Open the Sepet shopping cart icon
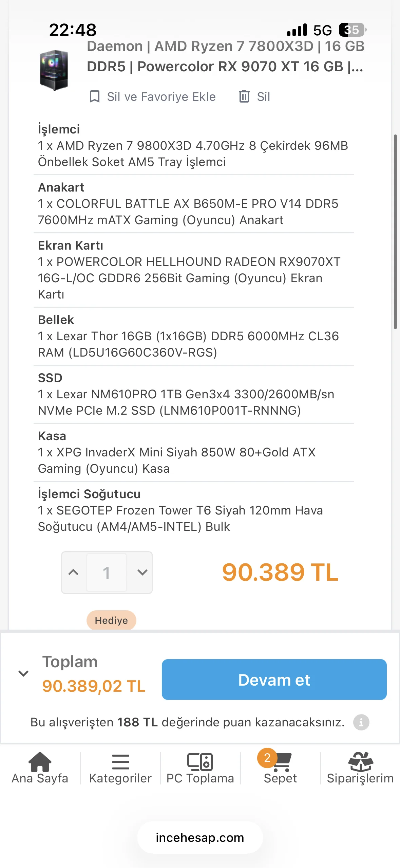 tap(282, 762)
